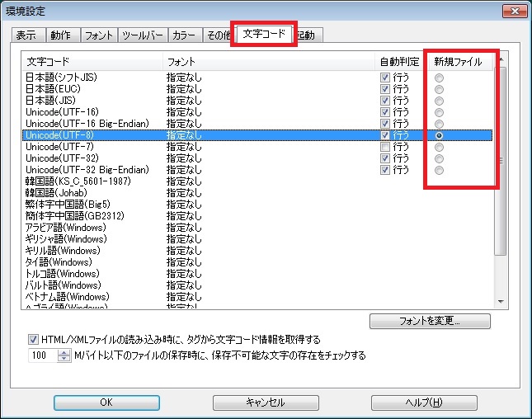Screen dimensions: 532x419
Task: Click the 文字コード column header
Action: pos(91,62)
